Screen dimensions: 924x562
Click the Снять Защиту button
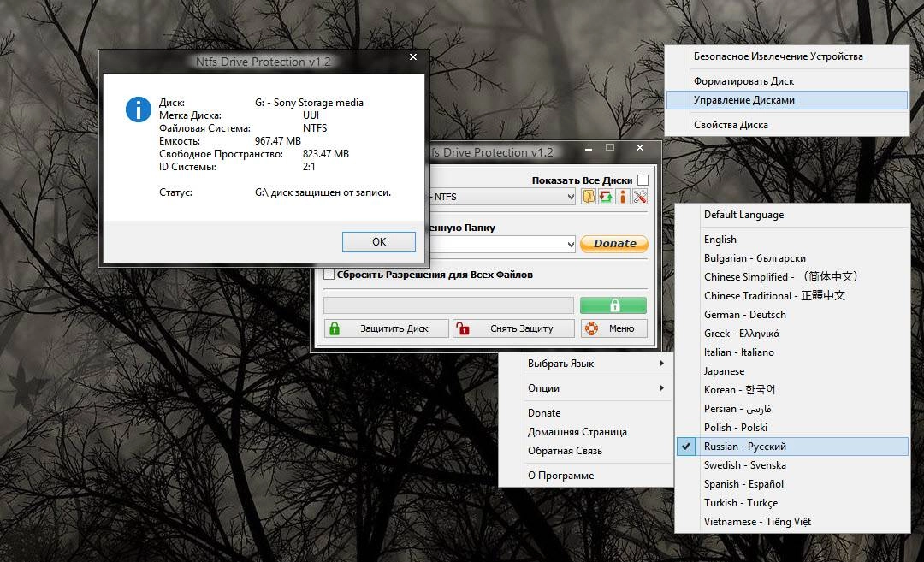[513, 328]
